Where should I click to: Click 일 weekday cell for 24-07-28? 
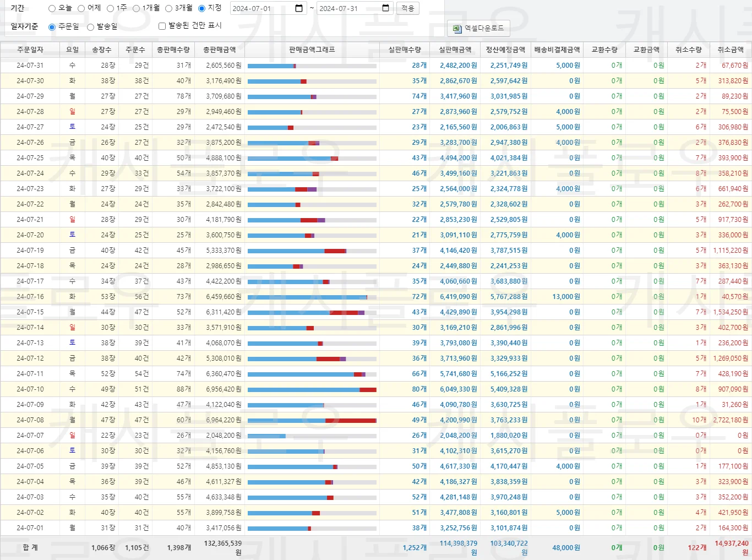click(72, 111)
